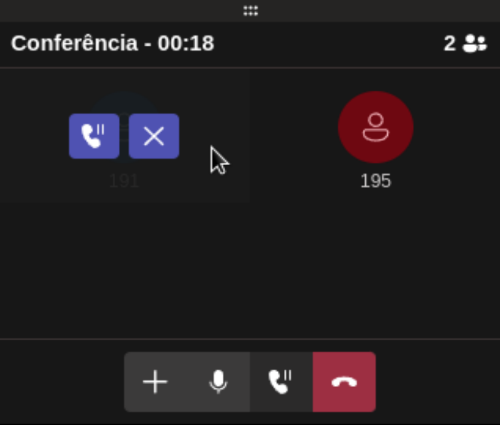Click the dotted drag handle at top

tap(250, 11)
